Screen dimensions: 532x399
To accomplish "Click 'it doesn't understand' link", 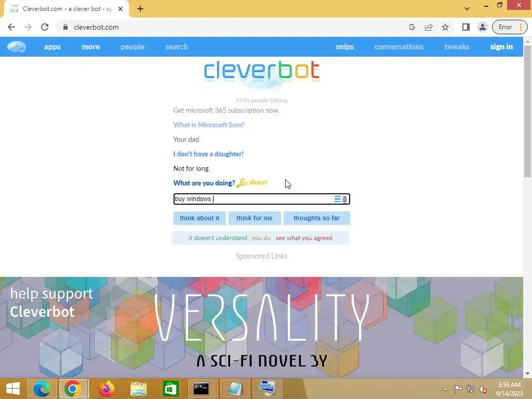I will (x=218, y=238).
